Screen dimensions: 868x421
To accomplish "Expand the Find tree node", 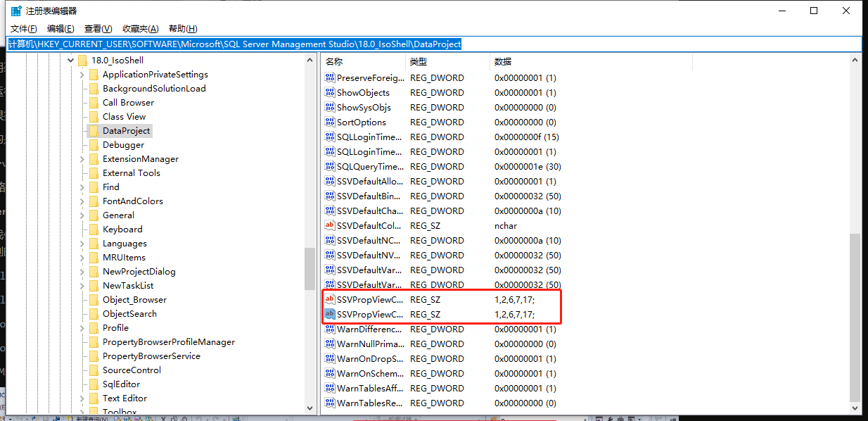I will [82, 187].
